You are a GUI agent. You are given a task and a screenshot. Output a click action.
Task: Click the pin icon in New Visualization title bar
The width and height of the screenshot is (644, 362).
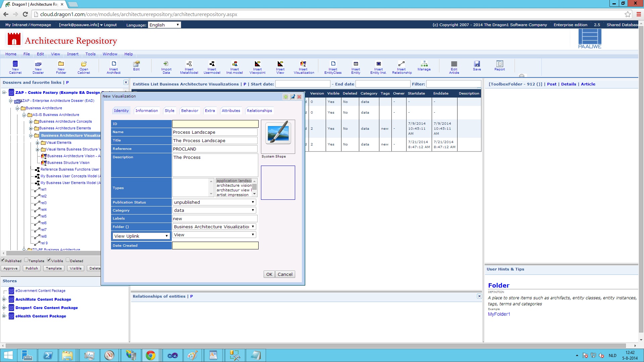(x=292, y=97)
